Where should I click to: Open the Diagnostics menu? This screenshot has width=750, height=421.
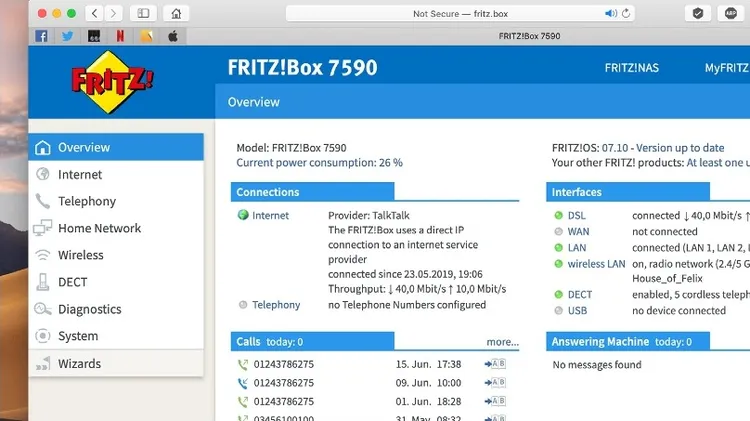coord(116,309)
